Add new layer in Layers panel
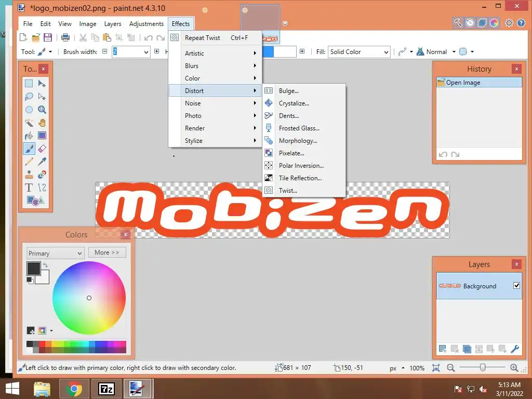Screen dimensions: 532x399 click(443, 349)
